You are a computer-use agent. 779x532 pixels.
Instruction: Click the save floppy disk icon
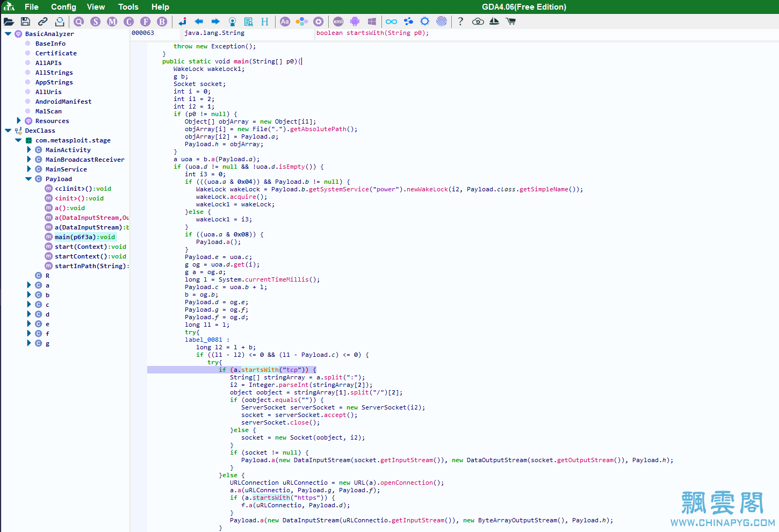pos(25,21)
